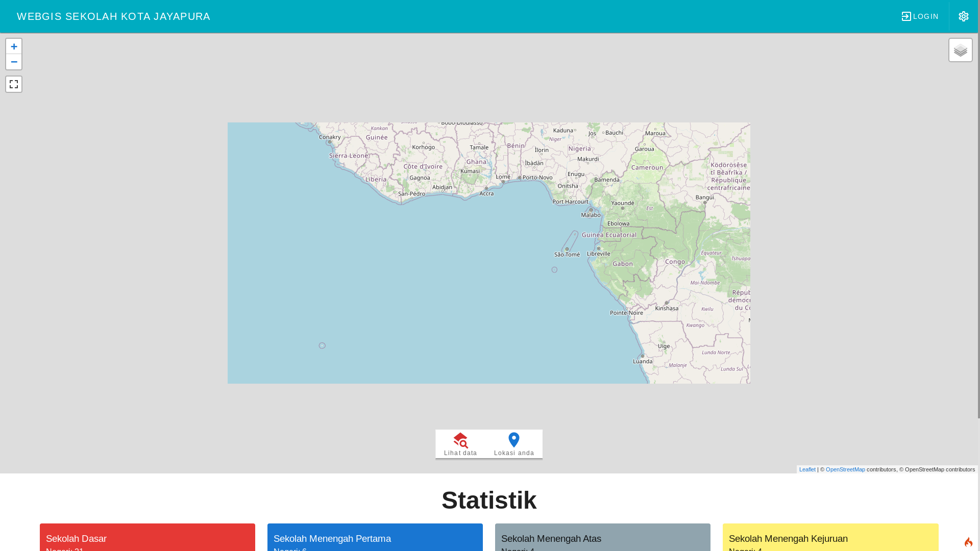Open the Leaflet attribution link
This screenshot has height=551, width=980.
point(807,469)
